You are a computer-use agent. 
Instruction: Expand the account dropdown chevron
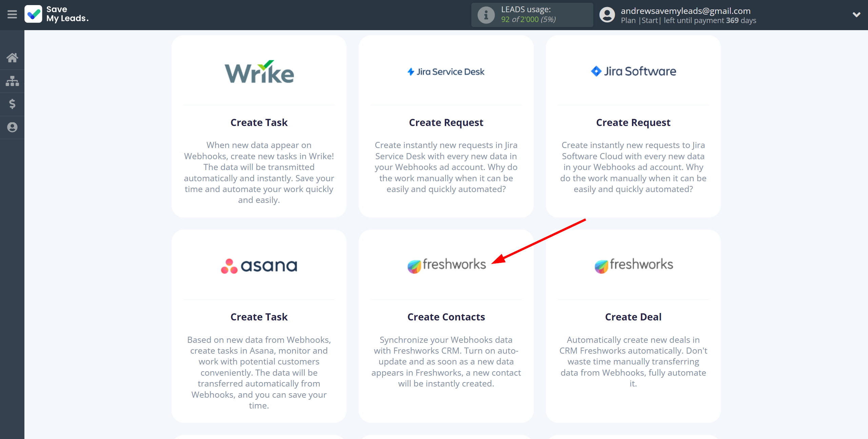click(x=856, y=15)
